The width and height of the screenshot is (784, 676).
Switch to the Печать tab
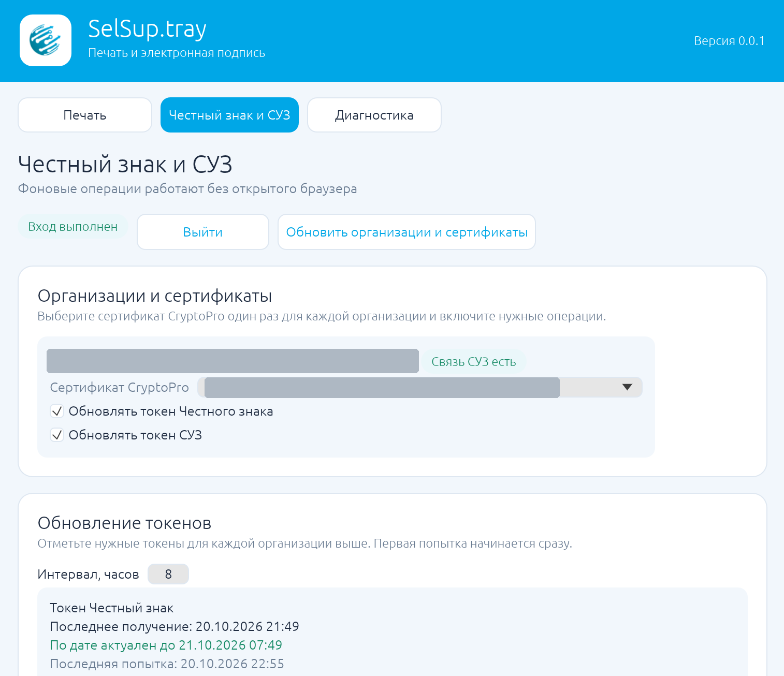click(85, 115)
